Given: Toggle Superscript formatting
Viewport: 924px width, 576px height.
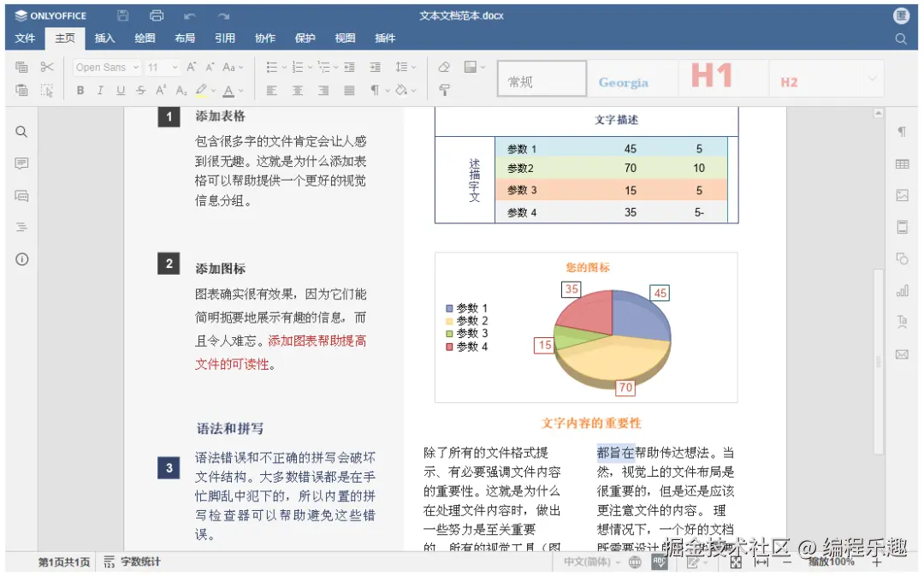Looking at the screenshot, I should [x=161, y=90].
